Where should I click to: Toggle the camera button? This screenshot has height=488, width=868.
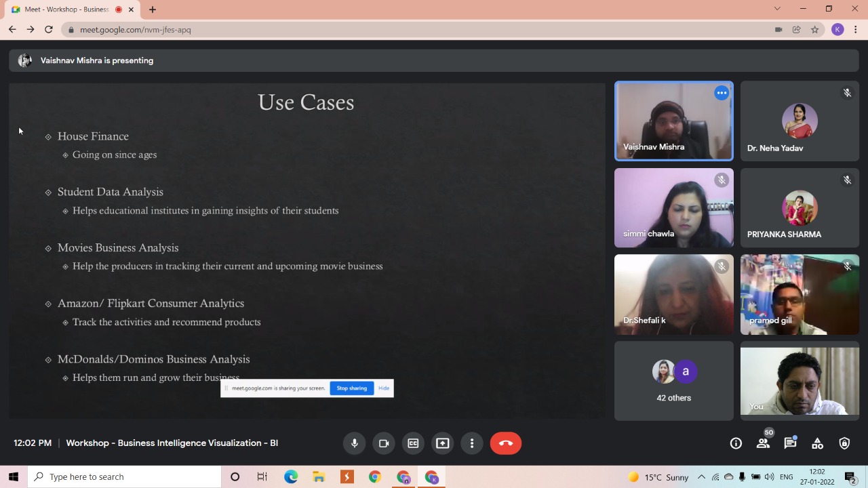(384, 443)
